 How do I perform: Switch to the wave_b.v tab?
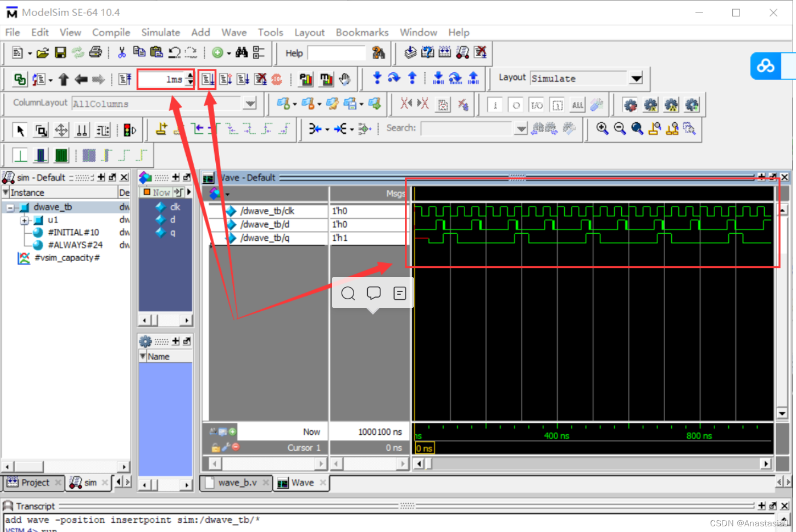tap(236, 482)
